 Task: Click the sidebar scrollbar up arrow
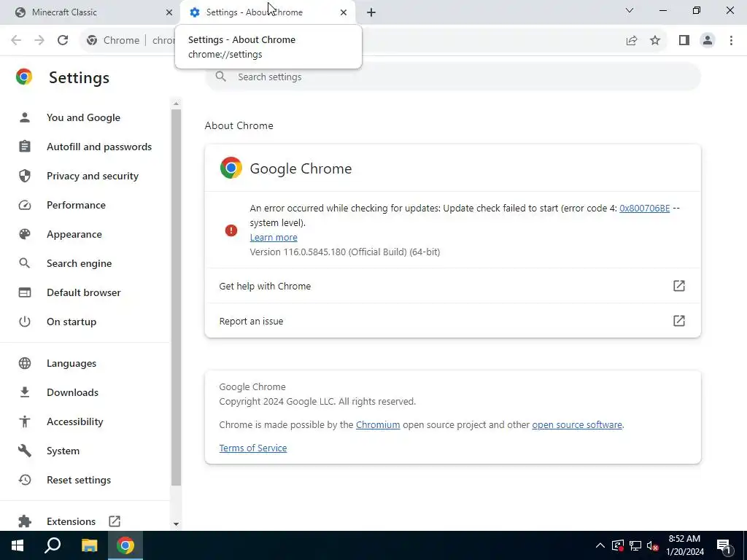pos(176,104)
